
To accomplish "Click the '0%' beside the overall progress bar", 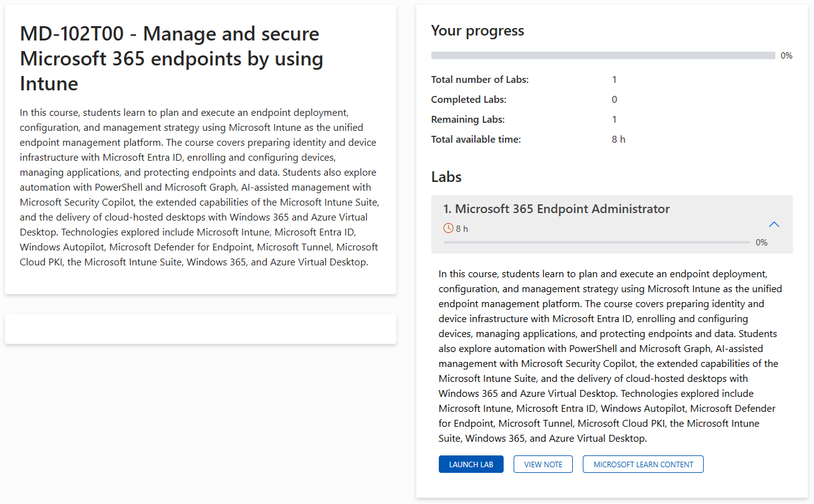I will 787,55.
